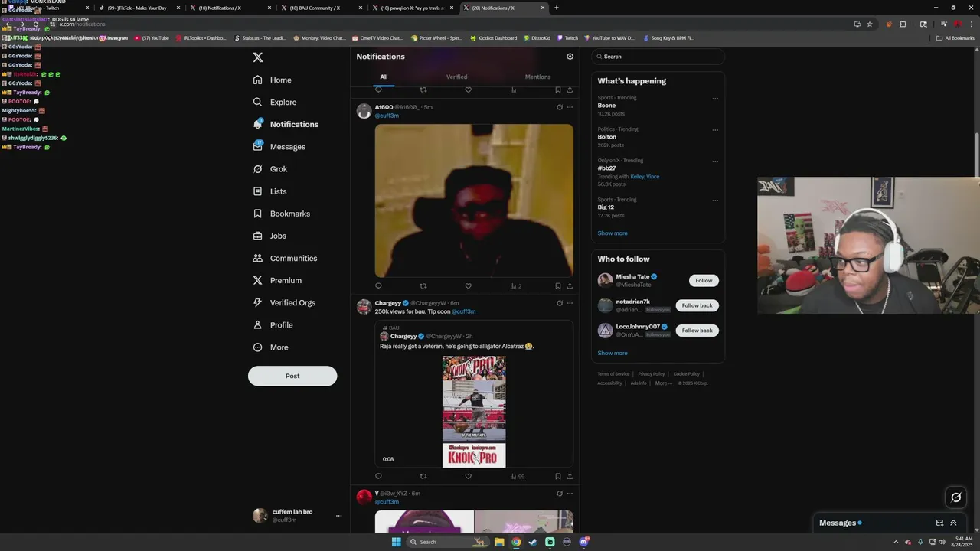Like A1600's post

pos(468,286)
